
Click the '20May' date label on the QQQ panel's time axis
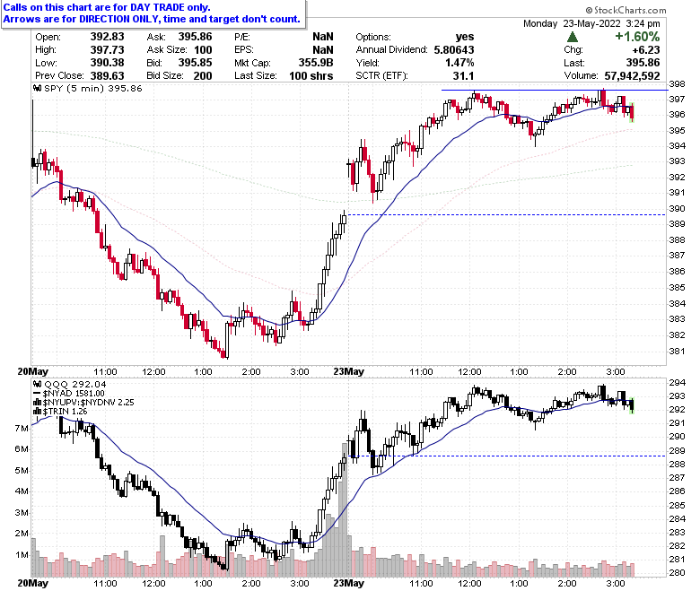[x=32, y=583]
